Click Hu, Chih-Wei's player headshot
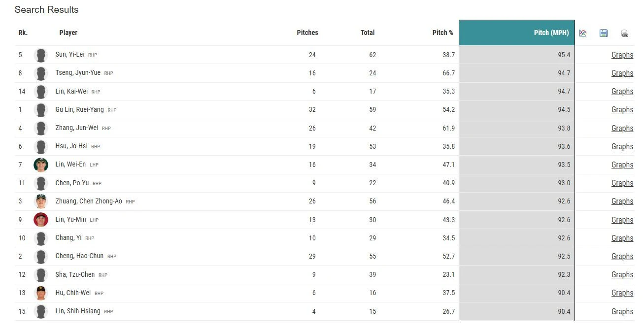644x332 pixels. 41,293
